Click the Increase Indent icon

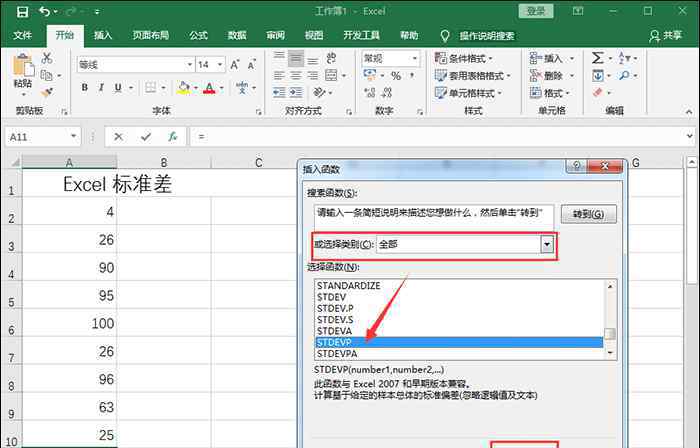tap(296, 92)
